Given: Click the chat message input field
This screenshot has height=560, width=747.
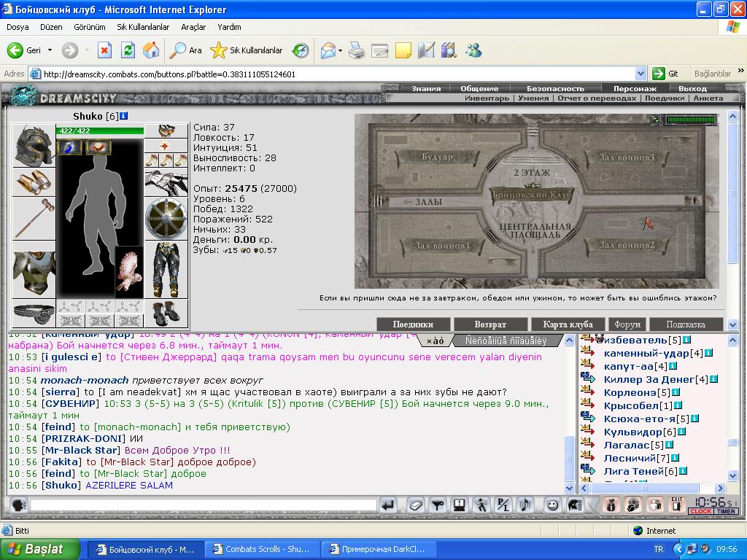Looking at the screenshot, I should (204, 505).
